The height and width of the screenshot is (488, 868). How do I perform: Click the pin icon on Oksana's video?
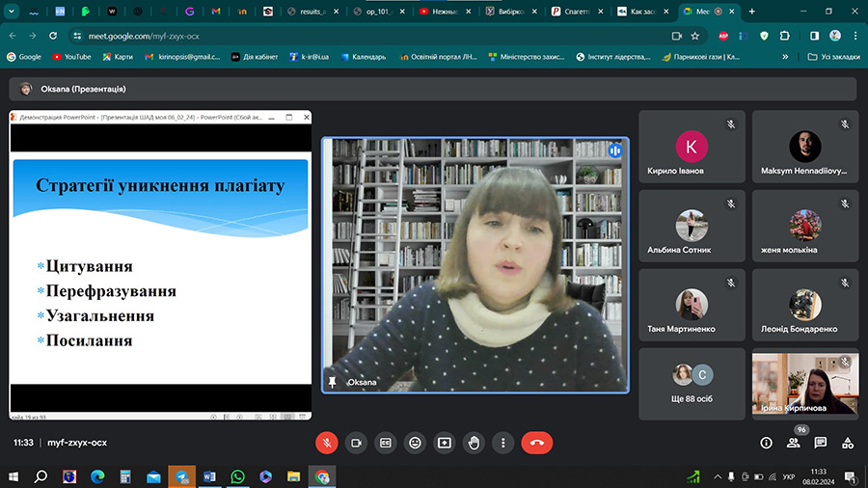coord(333,382)
